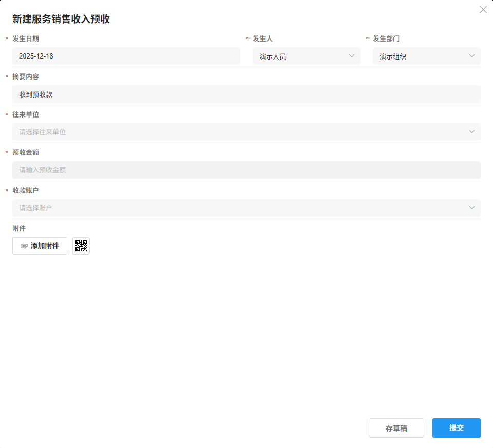Click the 2025-12-18 date value
This screenshot has width=493, height=448.
pyautogui.click(x=37, y=56)
